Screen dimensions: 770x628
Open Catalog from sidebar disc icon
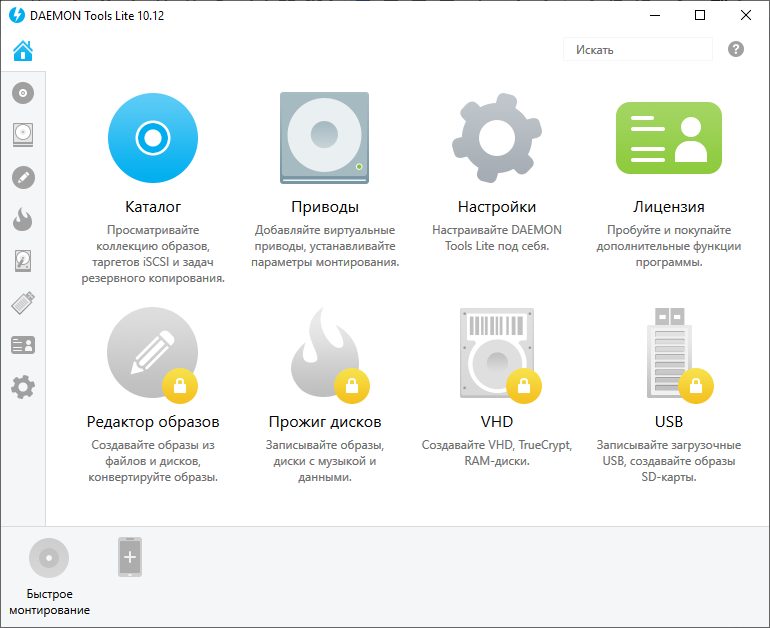pyautogui.click(x=23, y=93)
